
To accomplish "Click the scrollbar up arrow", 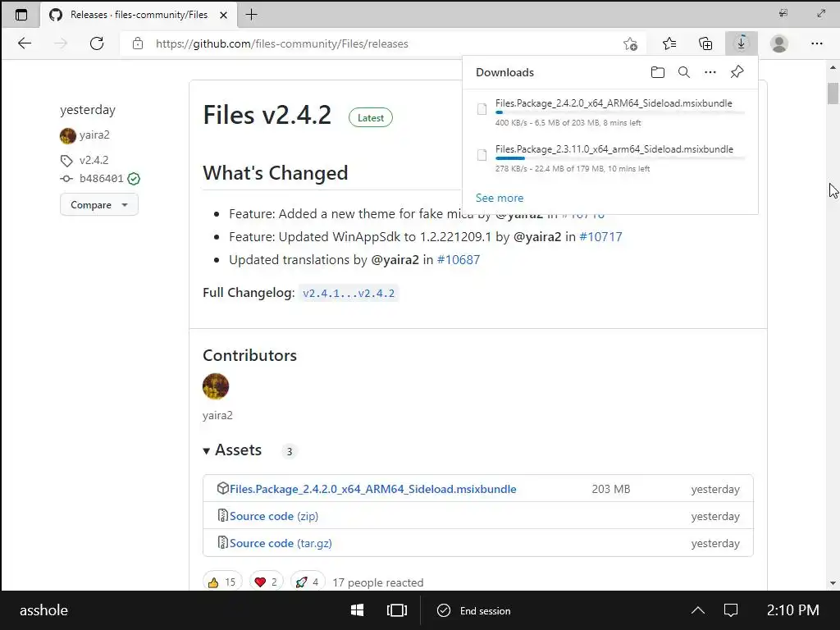I will pyautogui.click(x=833, y=68).
